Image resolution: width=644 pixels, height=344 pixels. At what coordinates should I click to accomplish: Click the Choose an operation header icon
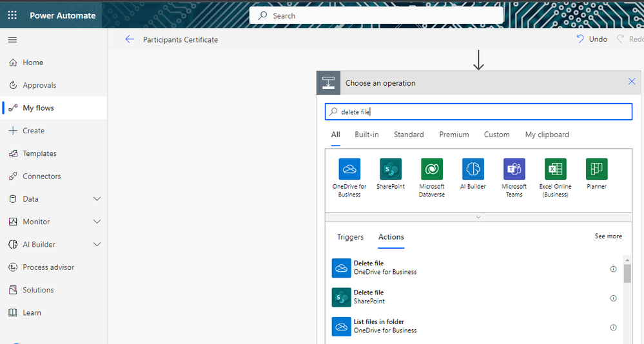328,82
